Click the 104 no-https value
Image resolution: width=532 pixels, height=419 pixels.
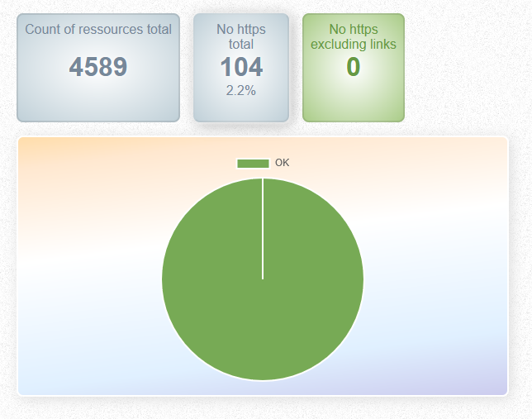tap(241, 67)
